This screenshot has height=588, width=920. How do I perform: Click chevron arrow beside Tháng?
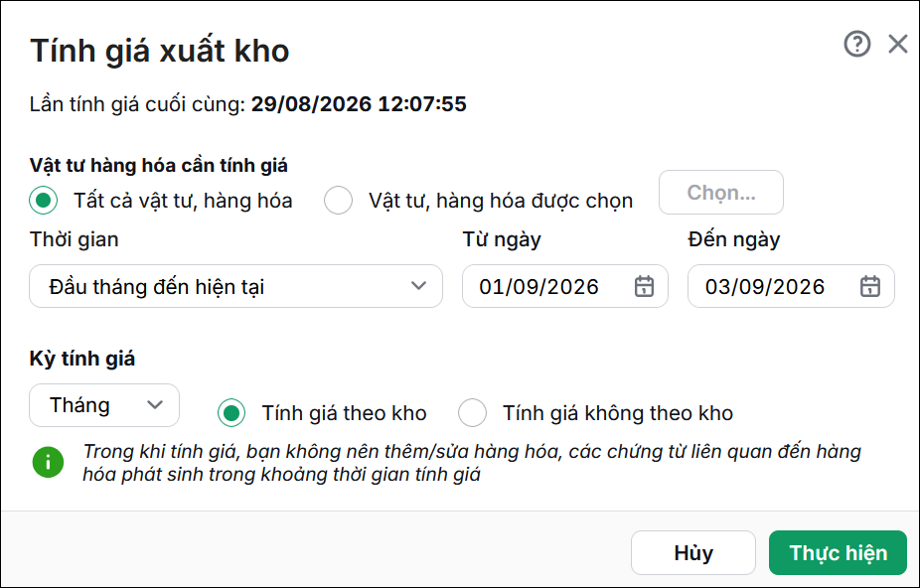pyautogui.click(x=155, y=405)
